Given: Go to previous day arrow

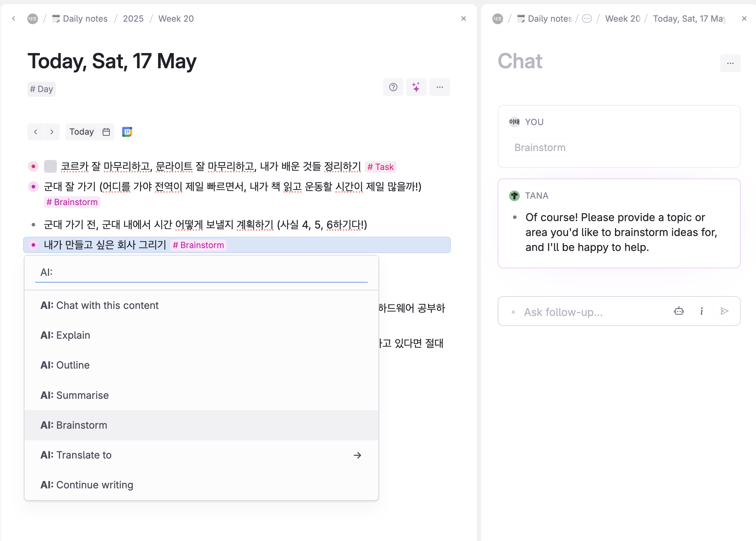Looking at the screenshot, I should click(36, 132).
